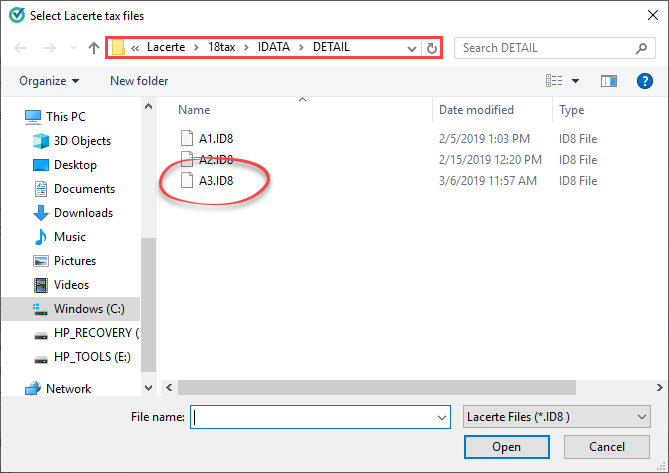
Task: Open Music in the navigation pane
Action: 70,236
